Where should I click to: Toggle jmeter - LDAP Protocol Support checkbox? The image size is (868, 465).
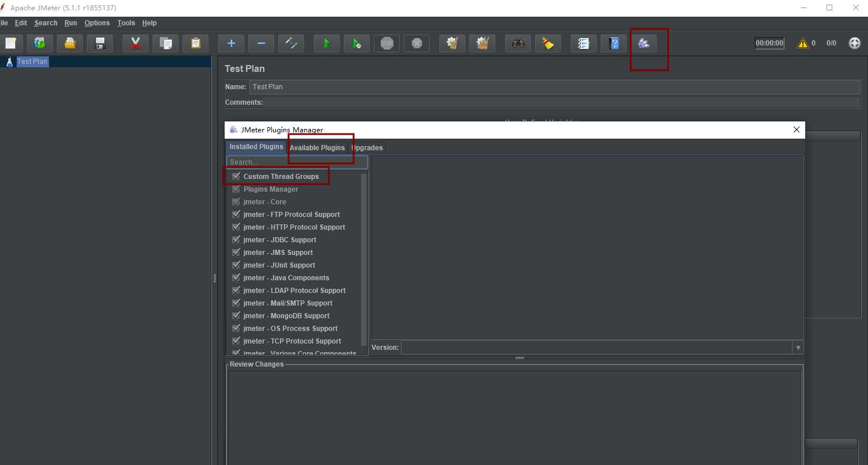[x=236, y=290]
